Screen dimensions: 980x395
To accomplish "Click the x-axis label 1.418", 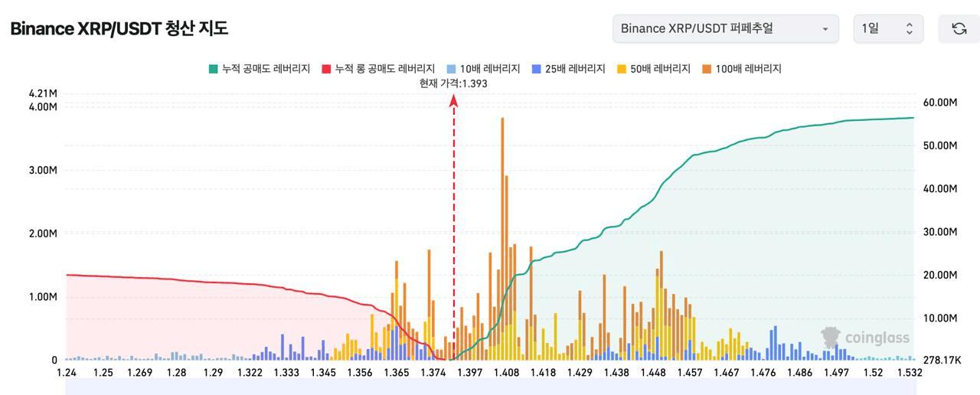I will tap(543, 372).
